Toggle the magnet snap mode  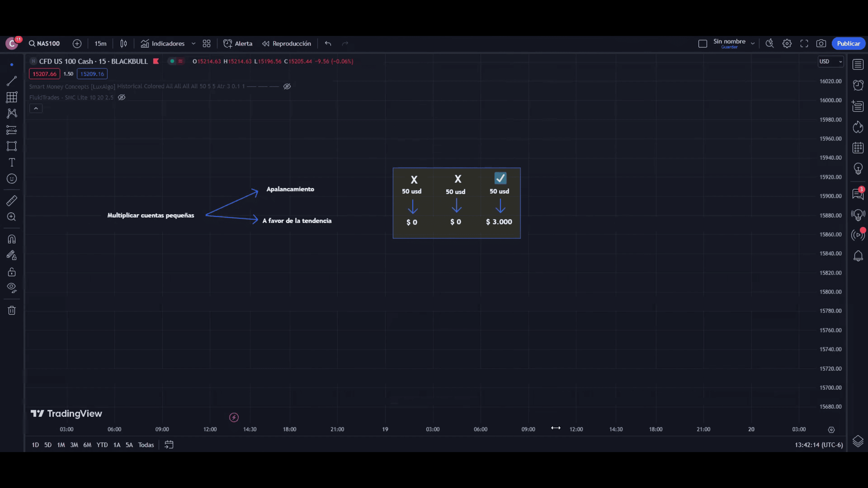pyautogui.click(x=12, y=239)
